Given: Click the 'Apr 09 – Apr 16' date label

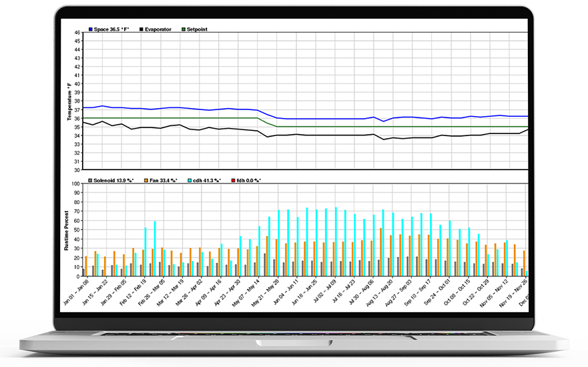Looking at the screenshot, I should pyautogui.click(x=208, y=292).
